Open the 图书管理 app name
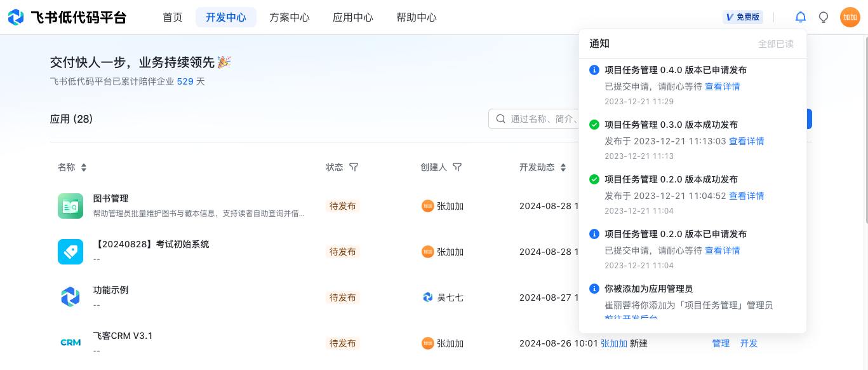This screenshot has height=370, width=868. pyautogui.click(x=111, y=198)
